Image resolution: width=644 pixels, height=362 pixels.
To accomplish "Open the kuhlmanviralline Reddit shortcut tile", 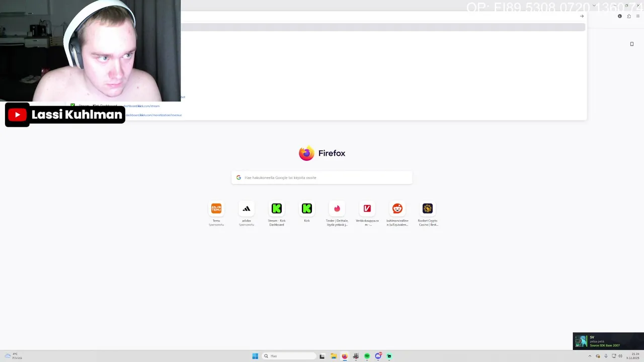I will [397, 209].
